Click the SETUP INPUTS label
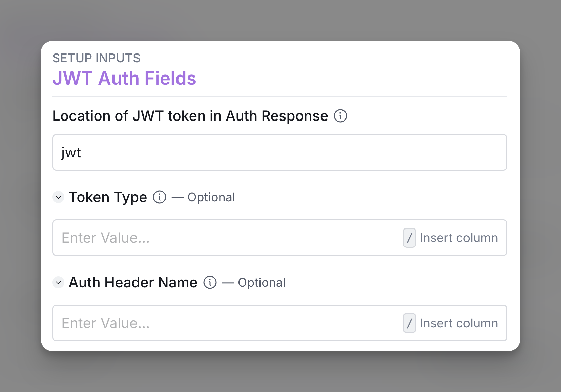The image size is (561, 392). click(x=97, y=58)
